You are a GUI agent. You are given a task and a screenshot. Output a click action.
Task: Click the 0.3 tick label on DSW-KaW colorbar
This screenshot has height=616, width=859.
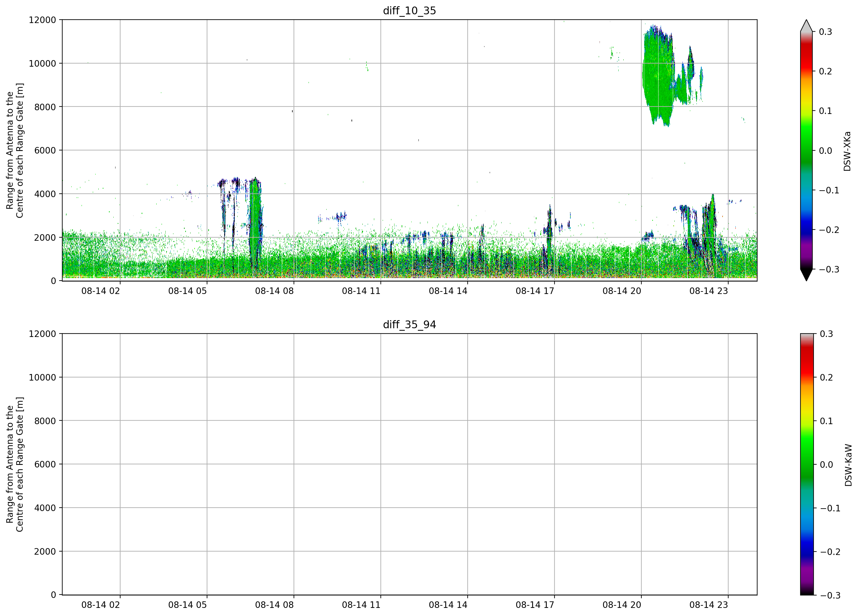[x=826, y=334]
